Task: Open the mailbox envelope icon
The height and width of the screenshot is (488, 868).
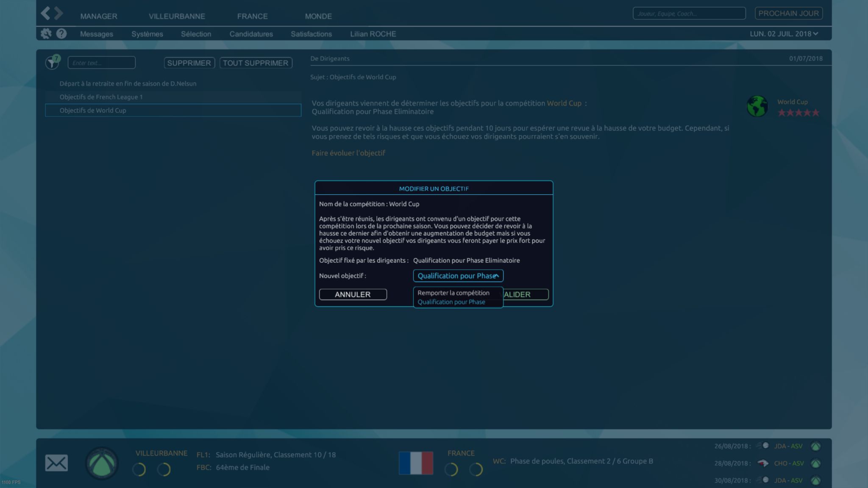Action: [56, 463]
